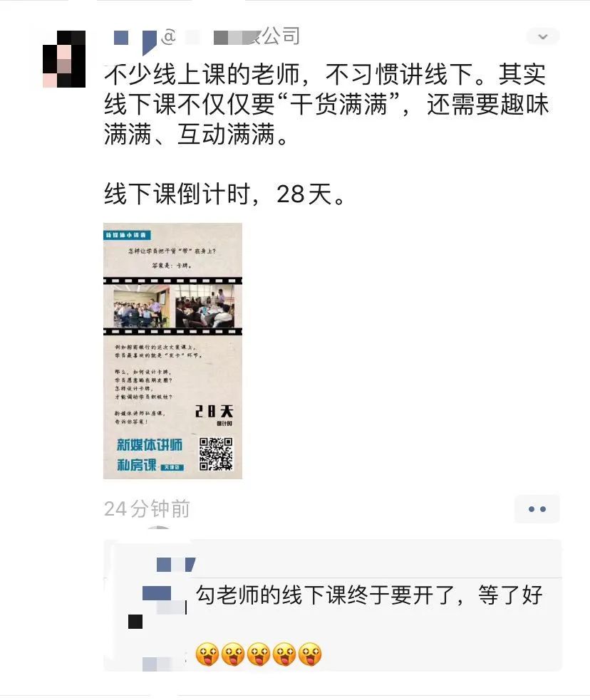Viewport: 590px width, 700px height.
Task: Tap the right classroom photo in film strip
Action: (x=205, y=307)
